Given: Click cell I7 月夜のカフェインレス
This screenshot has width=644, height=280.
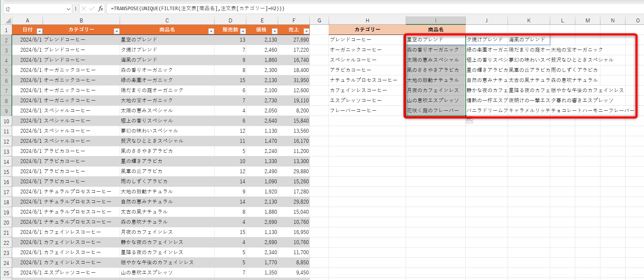Looking at the screenshot, I should 436,90.
